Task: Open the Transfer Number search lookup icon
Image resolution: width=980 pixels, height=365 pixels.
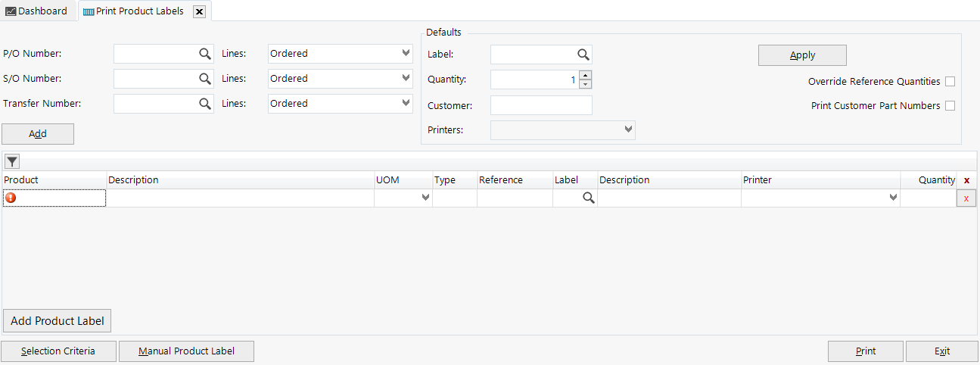Action: [205, 104]
